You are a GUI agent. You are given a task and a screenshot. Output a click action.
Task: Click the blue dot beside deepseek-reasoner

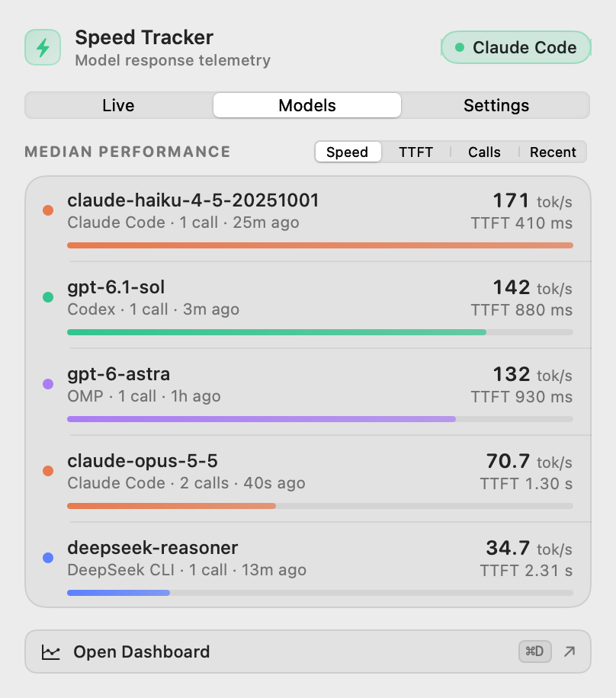[48, 557]
